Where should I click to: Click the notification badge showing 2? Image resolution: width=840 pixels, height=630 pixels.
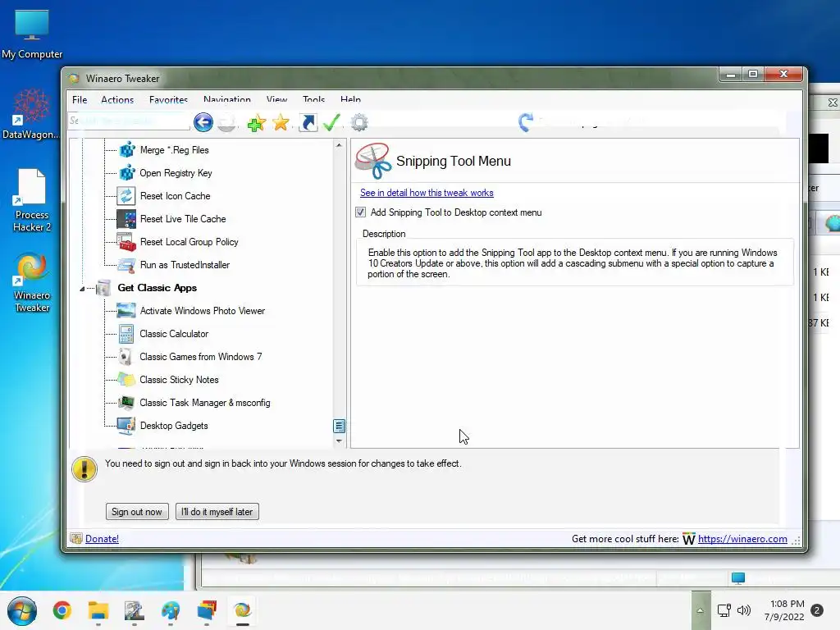pos(817,610)
